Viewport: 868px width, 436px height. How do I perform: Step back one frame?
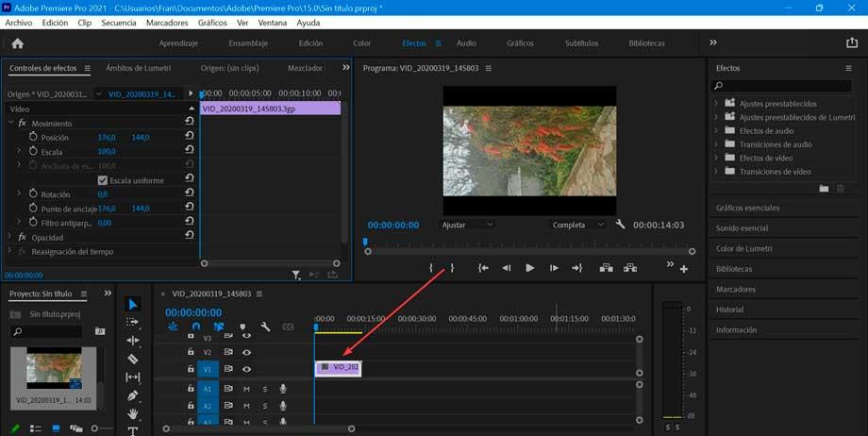pyautogui.click(x=506, y=268)
